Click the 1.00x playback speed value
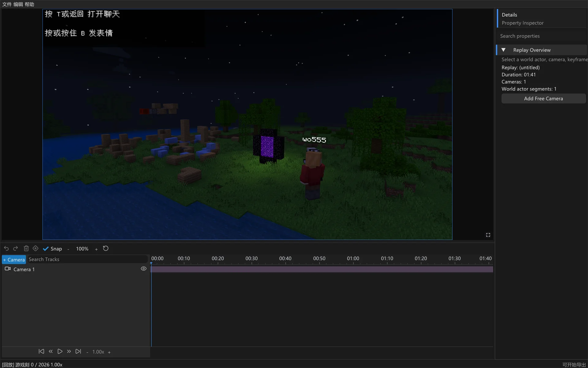 pos(98,352)
